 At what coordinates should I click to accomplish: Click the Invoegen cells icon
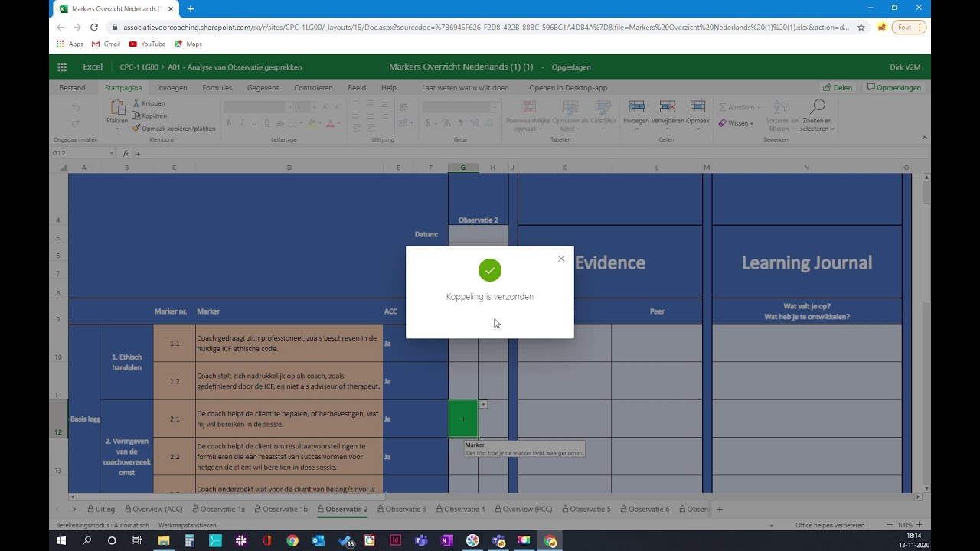635,107
